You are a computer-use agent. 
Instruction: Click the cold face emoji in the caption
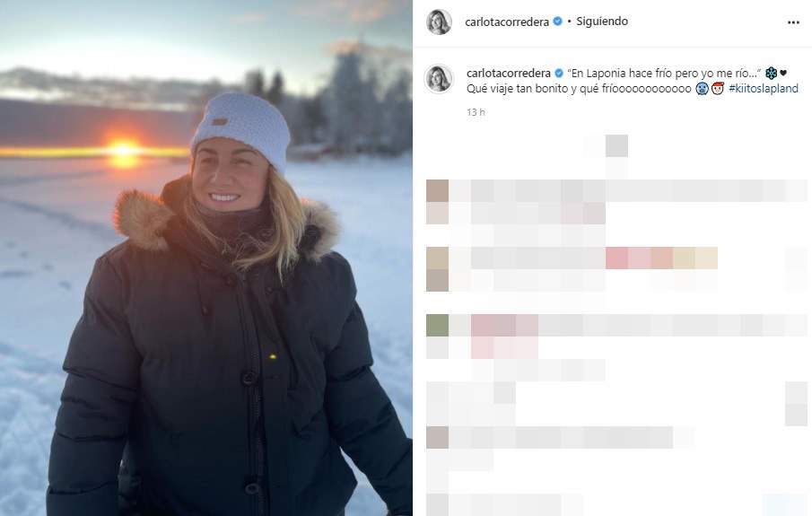(702, 89)
